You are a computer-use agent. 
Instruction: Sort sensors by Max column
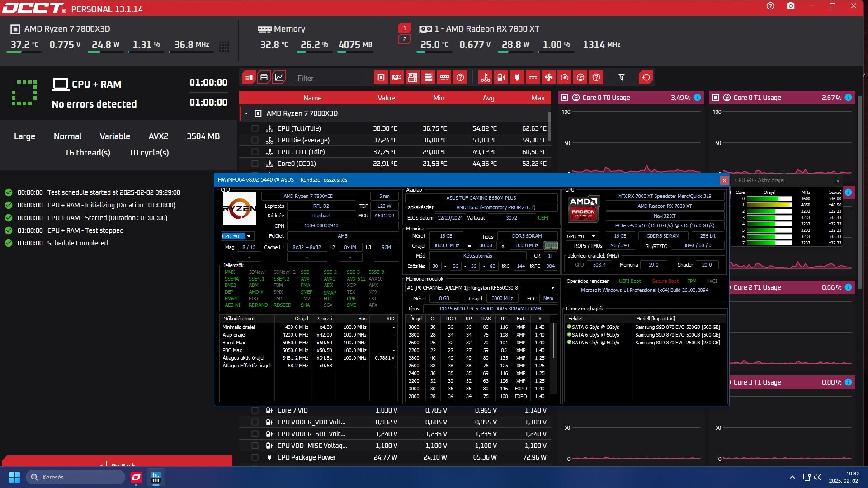(538, 98)
